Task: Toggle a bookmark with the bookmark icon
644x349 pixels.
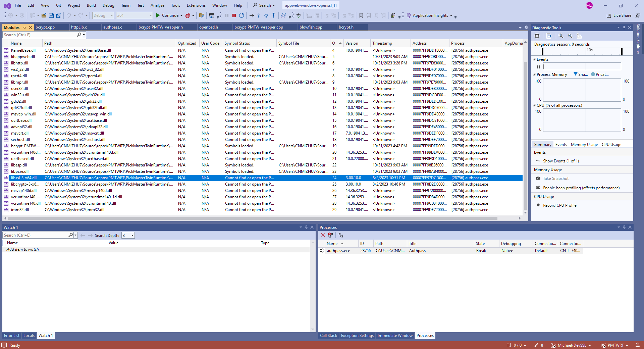Action: pyautogui.click(x=361, y=15)
